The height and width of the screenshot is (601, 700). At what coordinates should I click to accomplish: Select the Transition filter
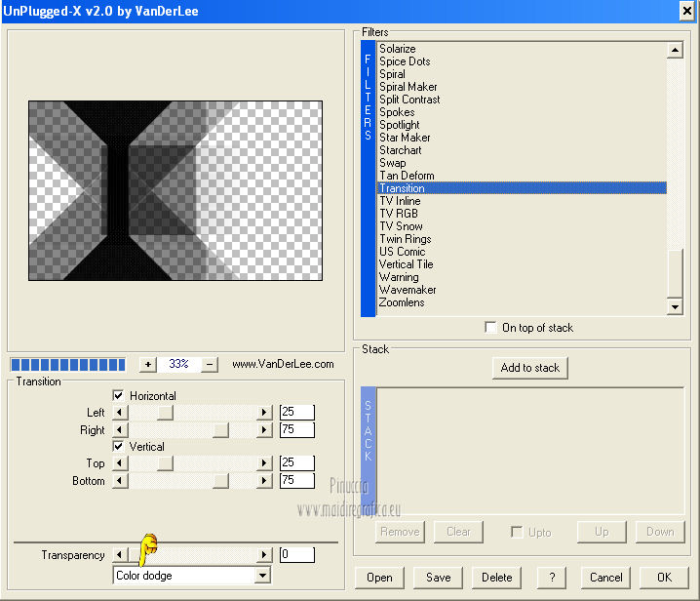522,188
